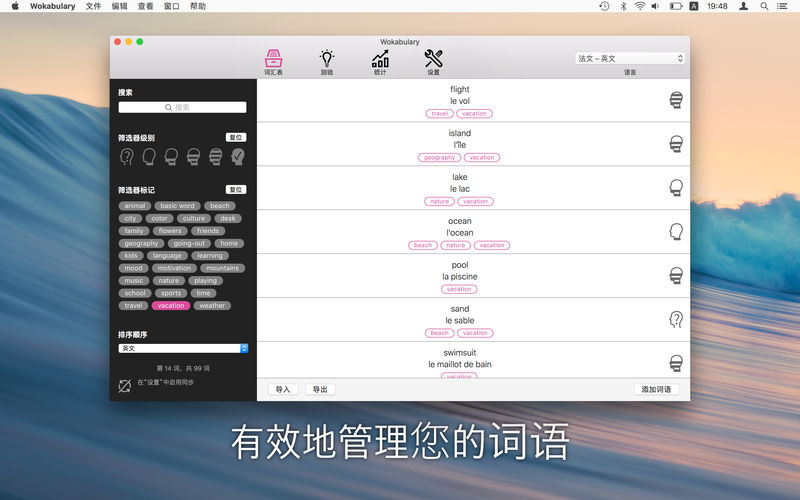
Task: Toggle the geography tag filter in sidebar
Action: click(141, 243)
